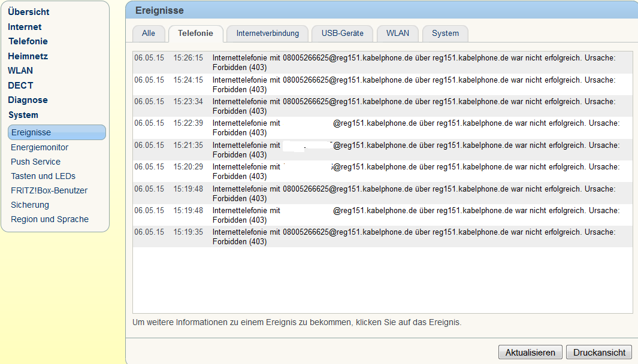Switch to the Alle tab
Viewport: 638px width, 364px height.
coord(149,34)
